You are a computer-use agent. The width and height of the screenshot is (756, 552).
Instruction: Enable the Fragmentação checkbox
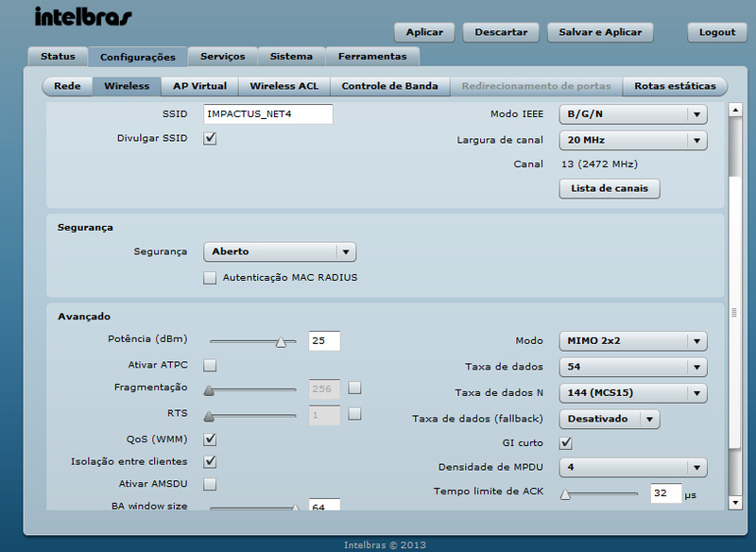click(x=355, y=388)
